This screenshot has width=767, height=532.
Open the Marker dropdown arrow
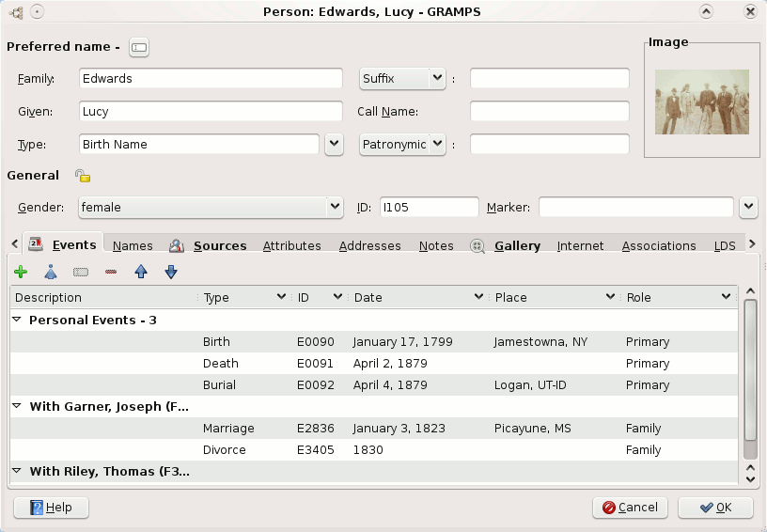click(x=748, y=208)
